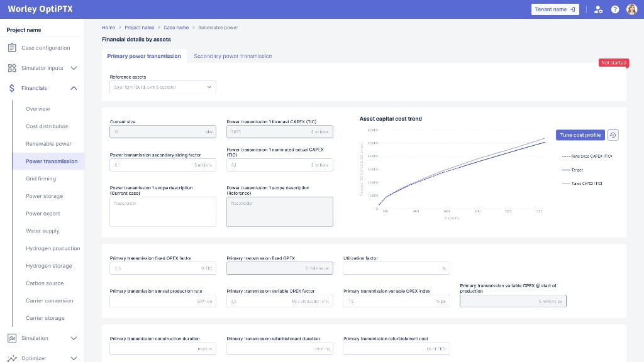Select Power transmission in sidebar
This screenshot has width=644, height=362.
pos(48,162)
